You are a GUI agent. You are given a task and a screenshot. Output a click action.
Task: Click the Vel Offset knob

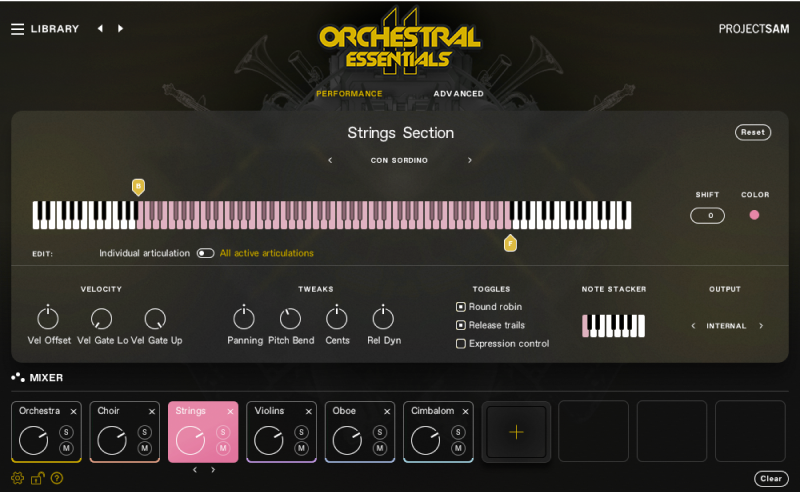click(x=48, y=318)
